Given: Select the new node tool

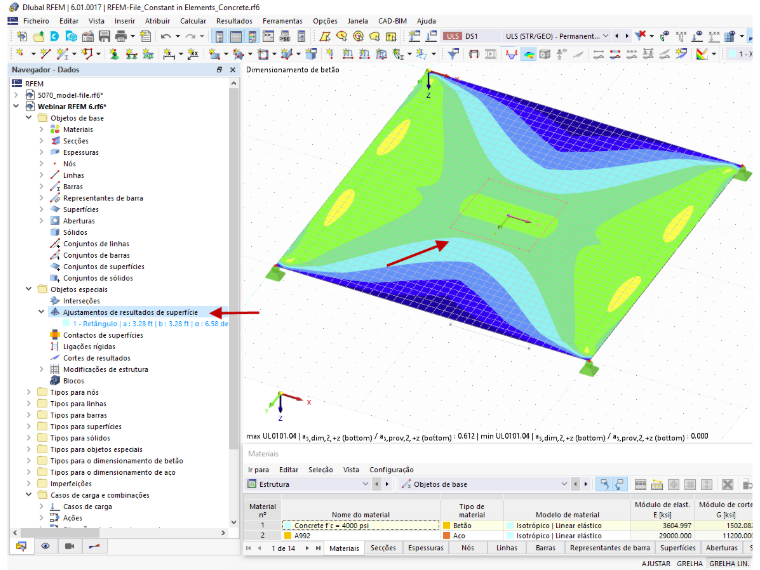Looking at the screenshot, I should [20, 54].
